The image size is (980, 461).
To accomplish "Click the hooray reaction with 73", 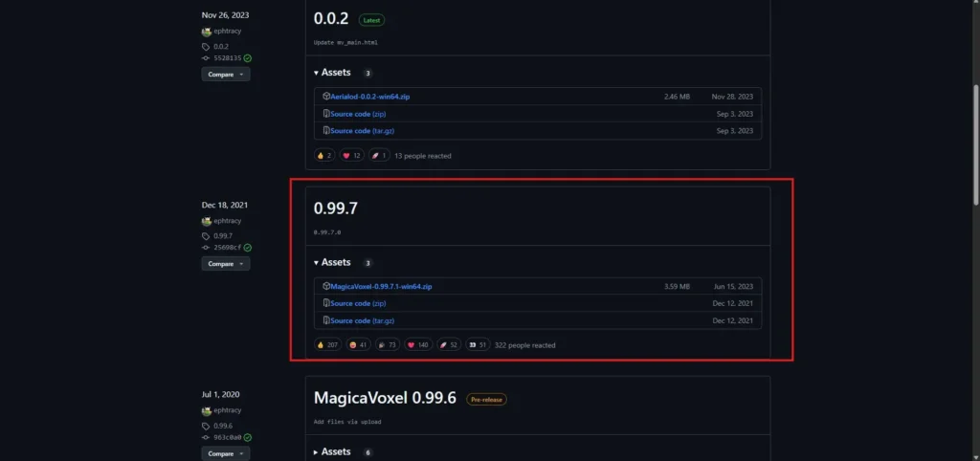I will pos(387,344).
